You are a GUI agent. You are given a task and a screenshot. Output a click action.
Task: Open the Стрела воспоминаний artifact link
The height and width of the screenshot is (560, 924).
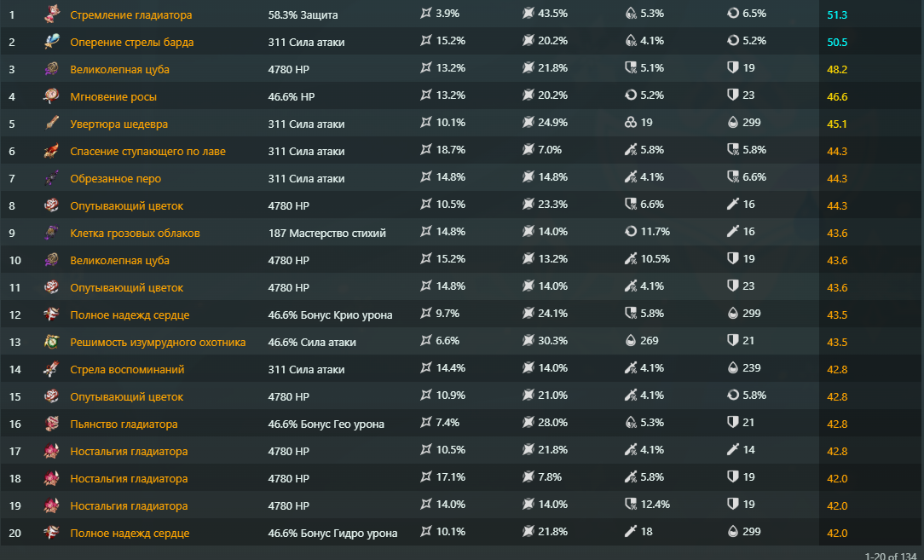point(127,369)
